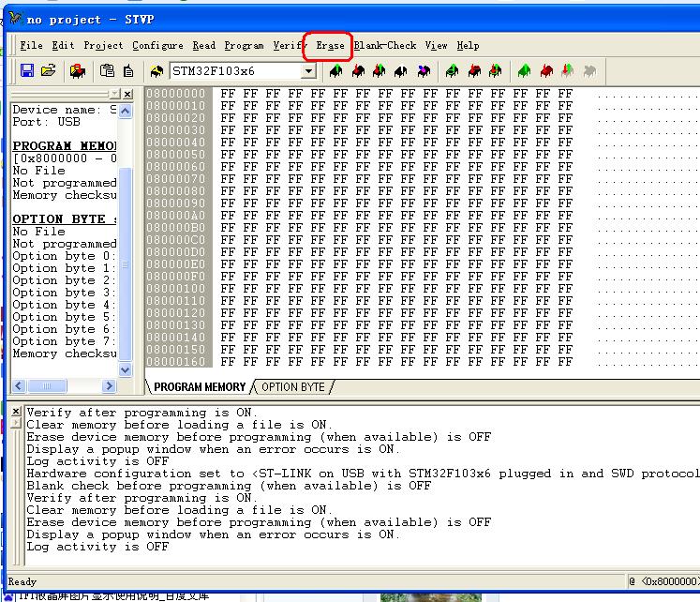Click side panel horizontal scrollbar right arrow
The height and width of the screenshot is (602, 700).
pos(109,385)
